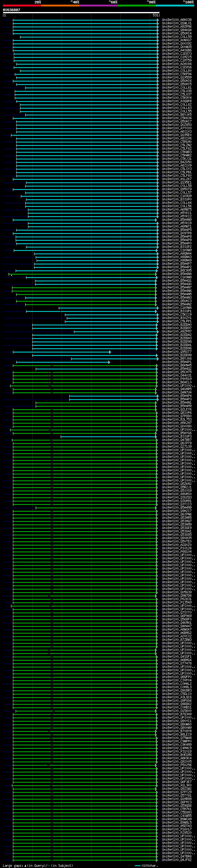Select the UniRef100_Q0Z853 label
This screenshot has width=197, height=868.
click(x=177, y=125)
